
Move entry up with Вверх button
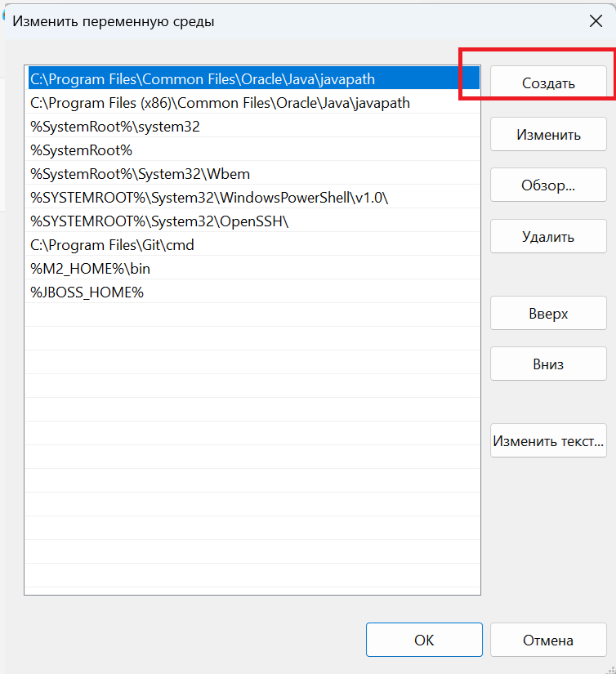pyautogui.click(x=548, y=314)
